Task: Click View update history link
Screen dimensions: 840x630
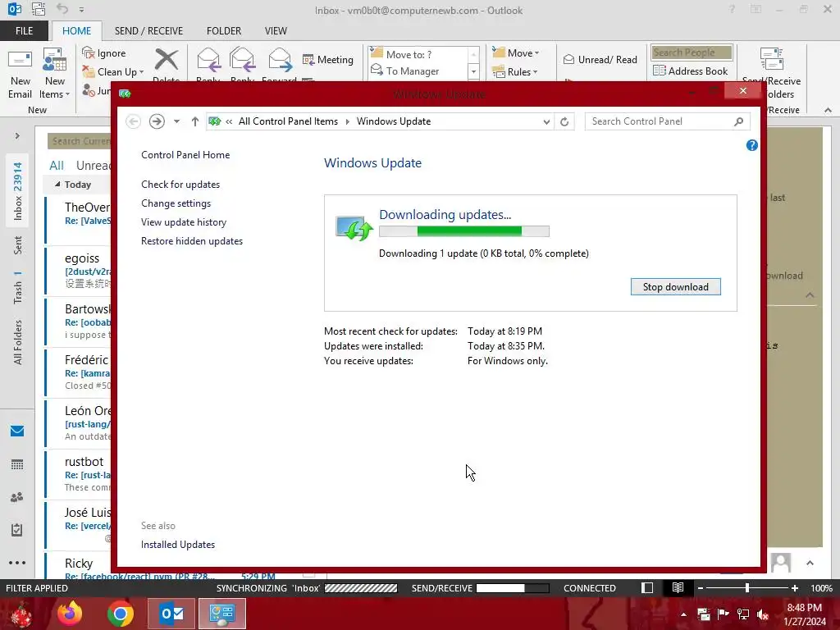Action: coord(184,221)
